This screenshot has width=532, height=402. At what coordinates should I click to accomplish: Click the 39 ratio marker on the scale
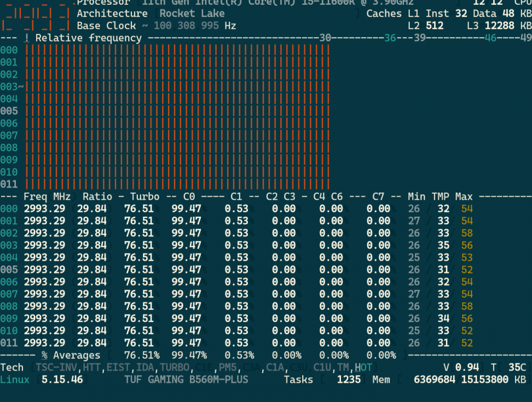pos(420,38)
